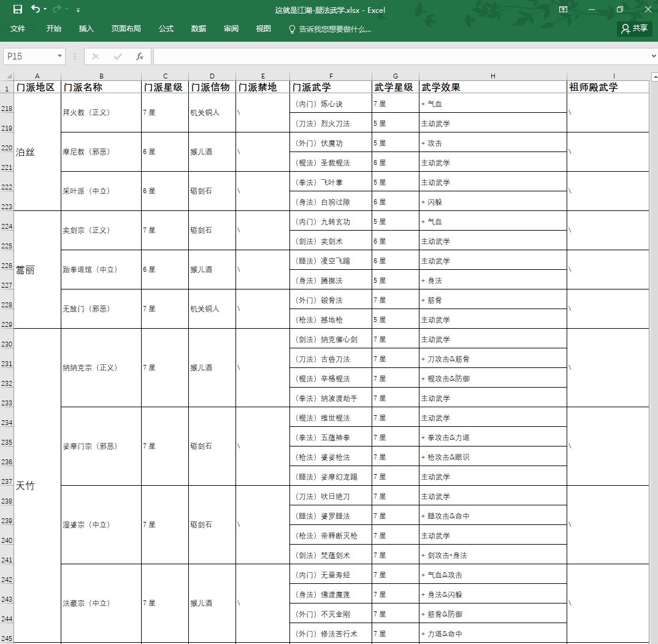
Task: Click the Insert Function fx icon
Action: coord(140,56)
